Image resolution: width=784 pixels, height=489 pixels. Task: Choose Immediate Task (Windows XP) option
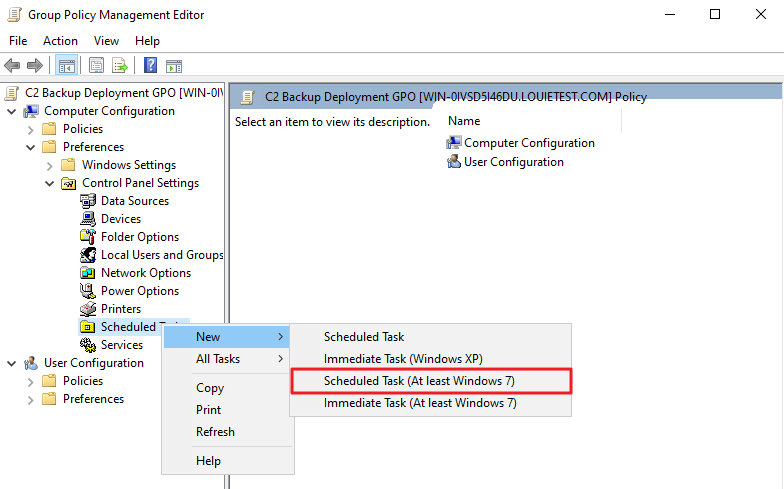pyautogui.click(x=431, y=359)
